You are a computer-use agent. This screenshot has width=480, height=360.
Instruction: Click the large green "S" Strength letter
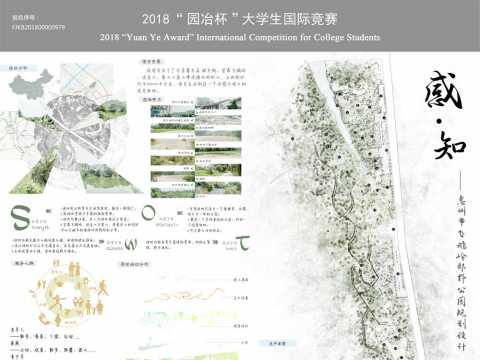[x=20, y=218]
